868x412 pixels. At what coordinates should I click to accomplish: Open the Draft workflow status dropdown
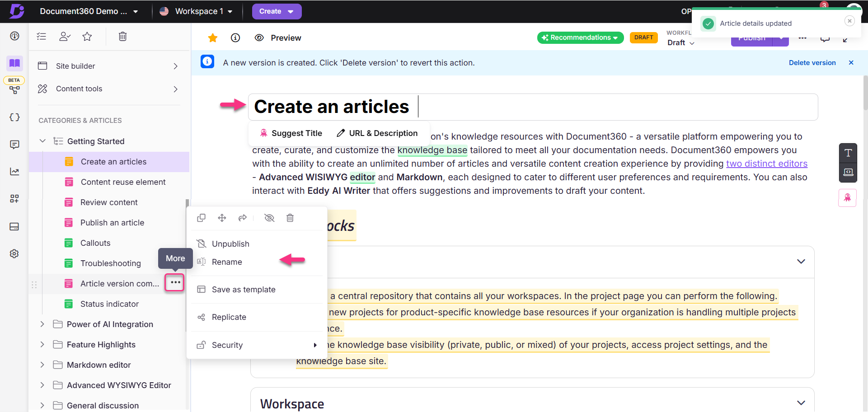pyautogui.click(x=681, y=42)
